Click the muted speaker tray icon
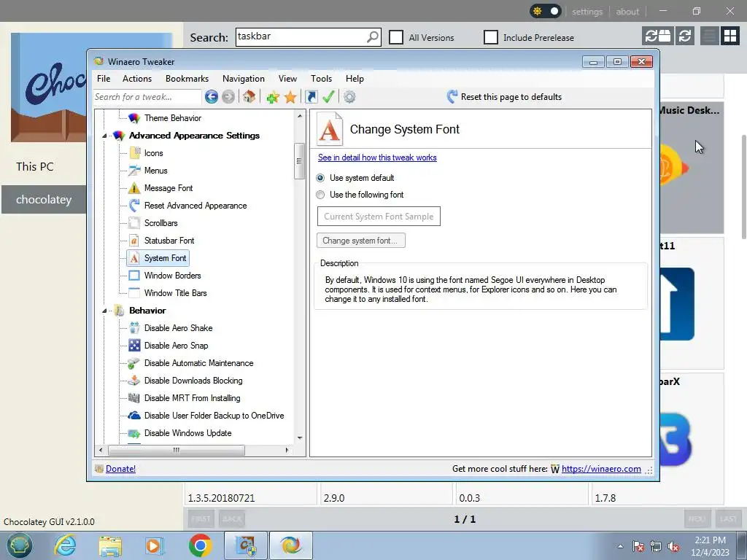747x560 pixels. (673, 547)
